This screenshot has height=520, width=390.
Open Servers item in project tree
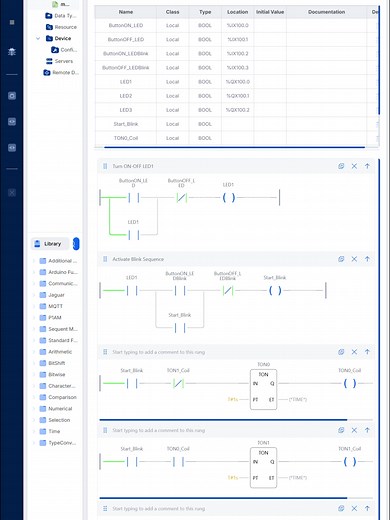[x=59, y=61]
